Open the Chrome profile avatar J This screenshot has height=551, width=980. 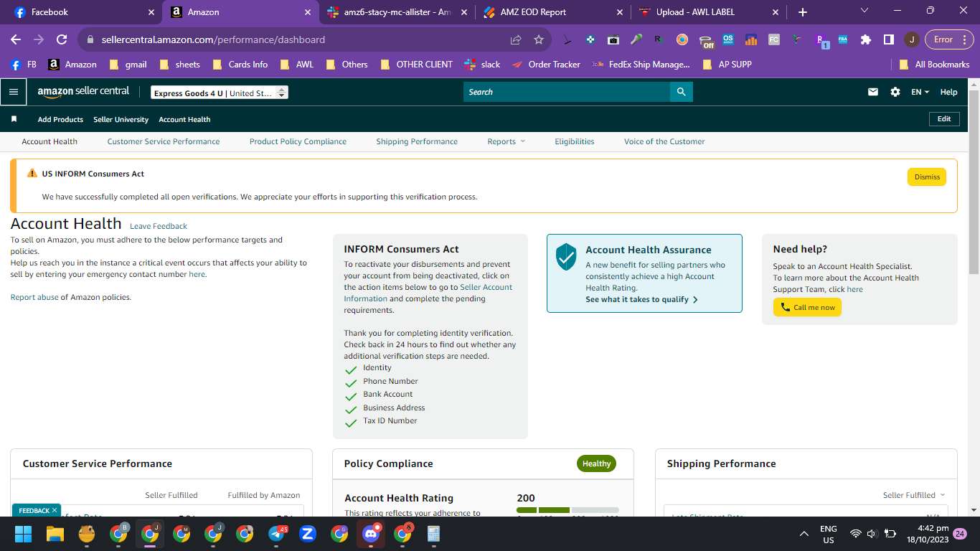[911, 39]
